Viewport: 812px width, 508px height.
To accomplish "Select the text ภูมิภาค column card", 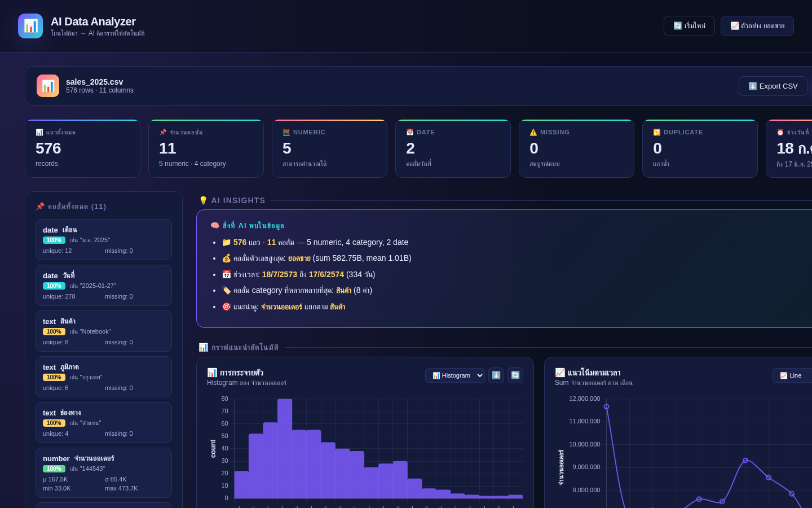I will pos(104,376).
